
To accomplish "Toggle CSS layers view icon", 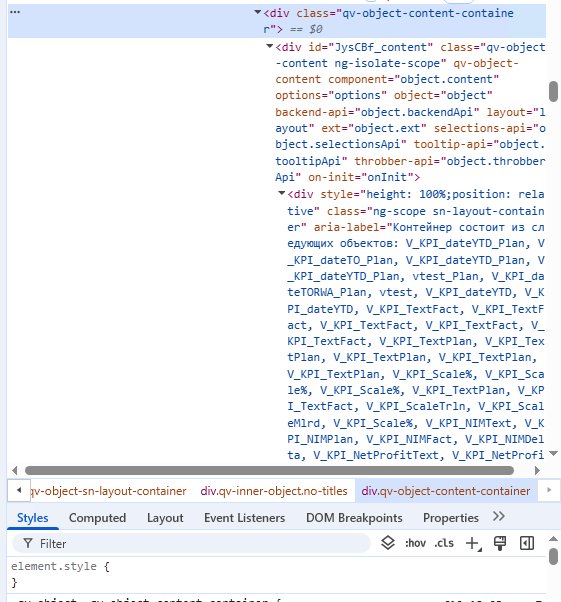I will (x=388, y=543).
